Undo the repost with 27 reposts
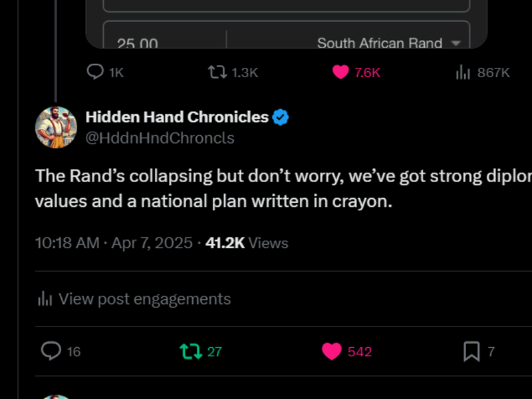Image resolution: width=532 pixels, height=399 pixels. click(x=201, y=351)
